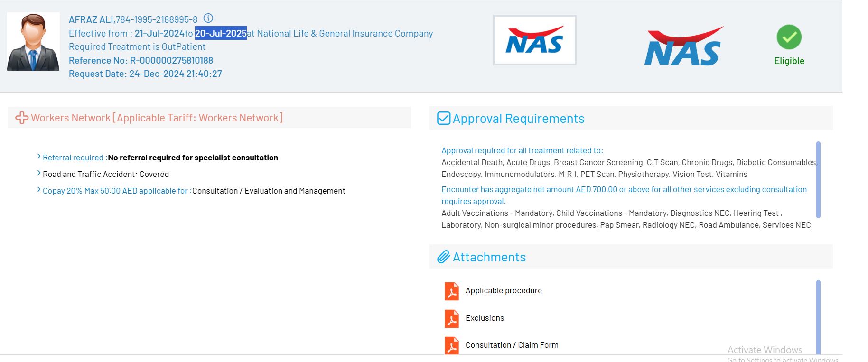868x362 pixels.
Task: Expand the Referral required chevron
Action: pos(39,157)
